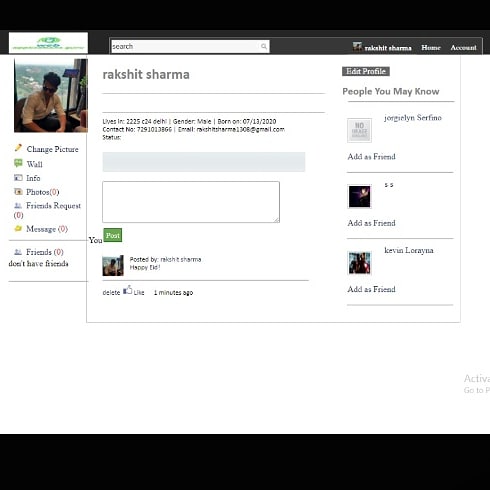The width and height of the screenshot is (490, 490).
Task: Add kevin Lorayna as Friend
Action: [x=371, y=289]
